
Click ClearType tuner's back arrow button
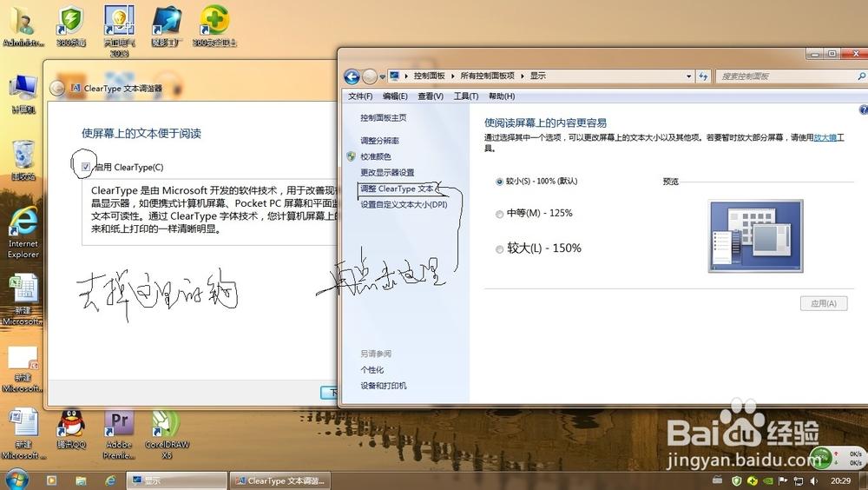click(x=57, y=88)
